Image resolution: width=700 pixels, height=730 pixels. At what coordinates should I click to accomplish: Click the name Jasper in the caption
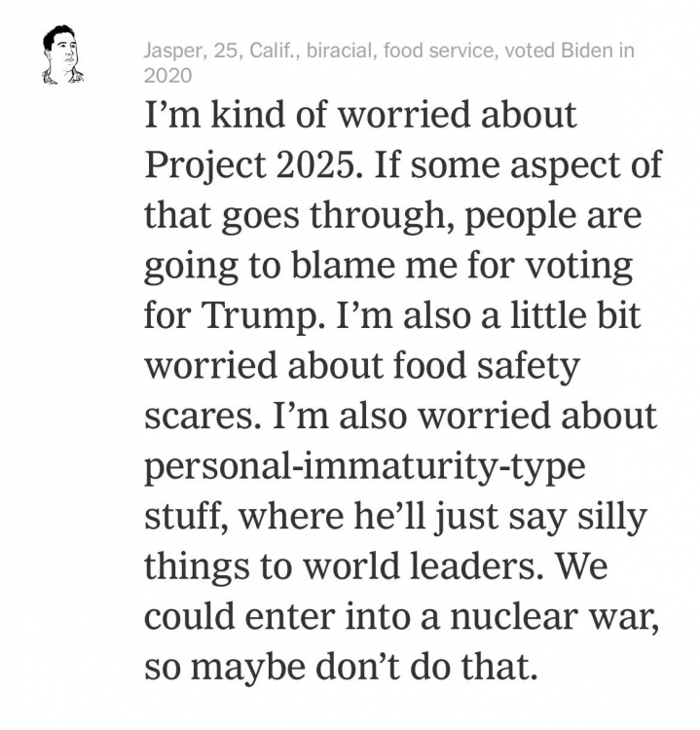point(167,51)
